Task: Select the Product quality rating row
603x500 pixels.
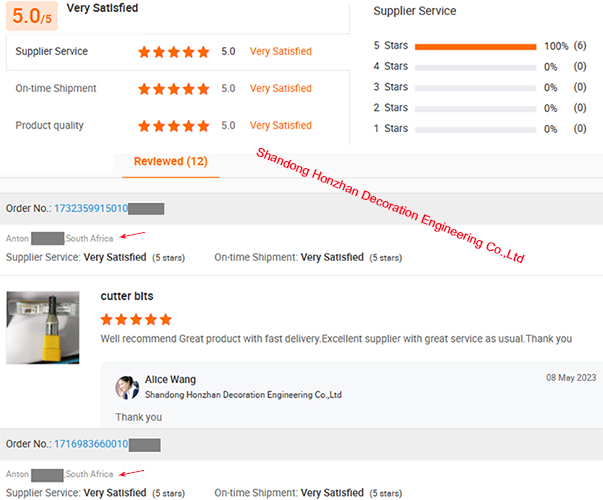Action: tap(178, 126)
